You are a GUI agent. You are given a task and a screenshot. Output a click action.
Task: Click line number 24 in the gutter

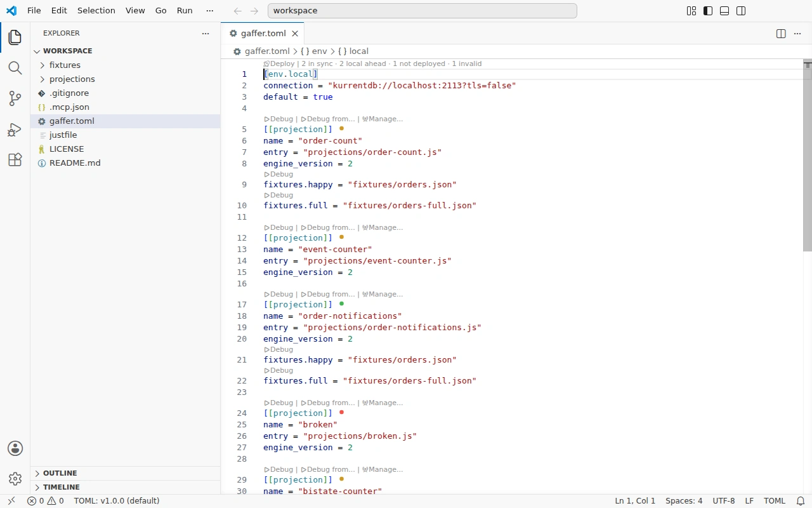(241, 413)
